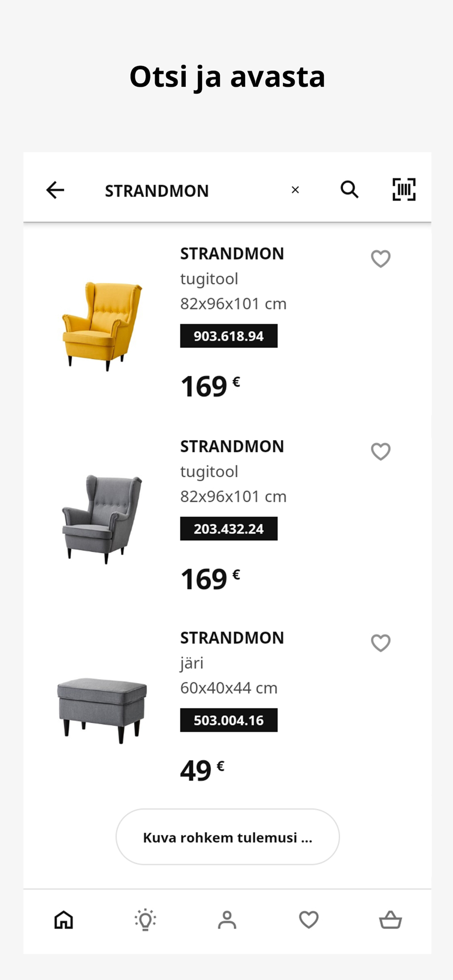This screenshot has height=980, width=453.
Task: Favorite the grey STRANDMON armchair
Action: pyautogui.click(x=380, y=451)
